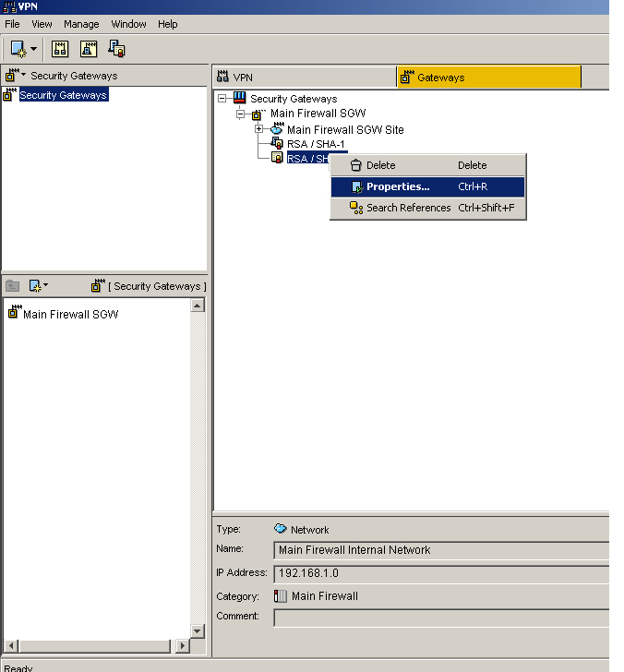
Task: Open the Manage menu
Action: (81, 24)
